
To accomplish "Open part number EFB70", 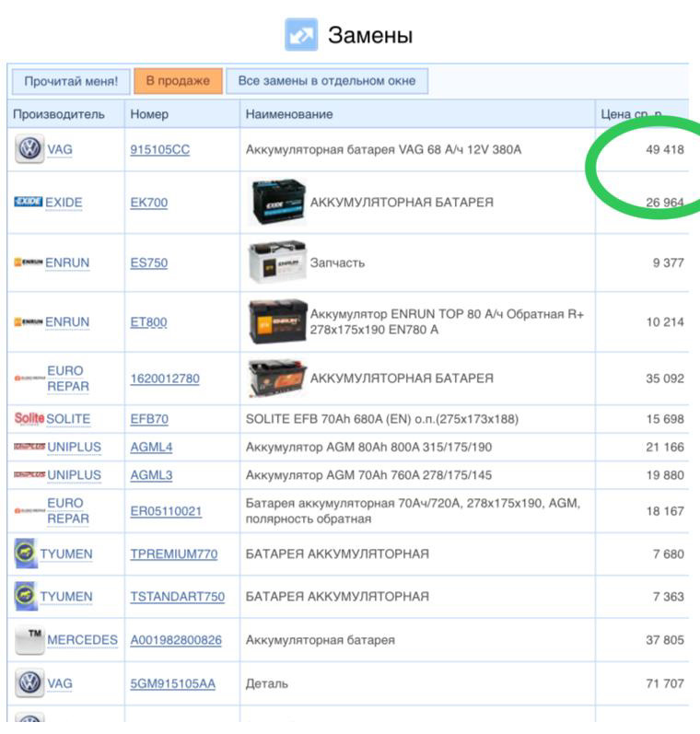I will [149, 419].
